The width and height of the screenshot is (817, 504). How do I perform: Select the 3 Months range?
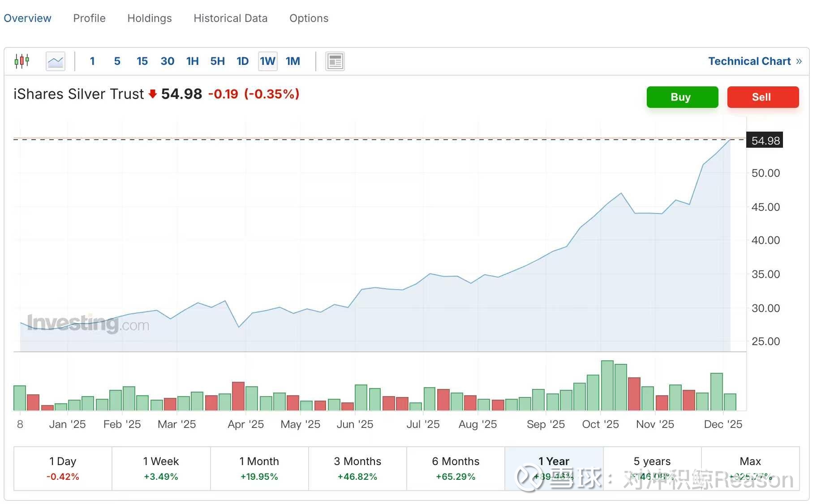click(x=357, y=468)
